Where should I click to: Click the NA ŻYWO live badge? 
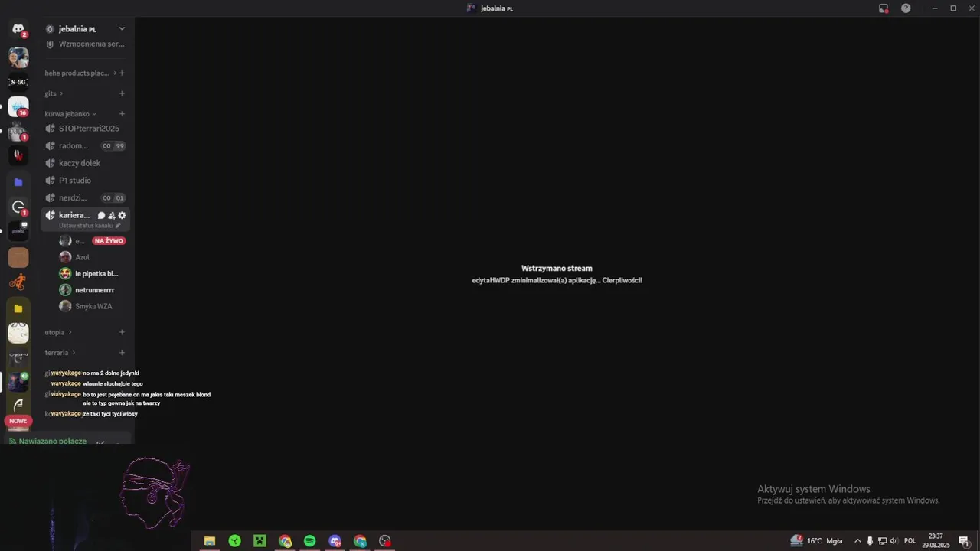(x=109, y=241)
